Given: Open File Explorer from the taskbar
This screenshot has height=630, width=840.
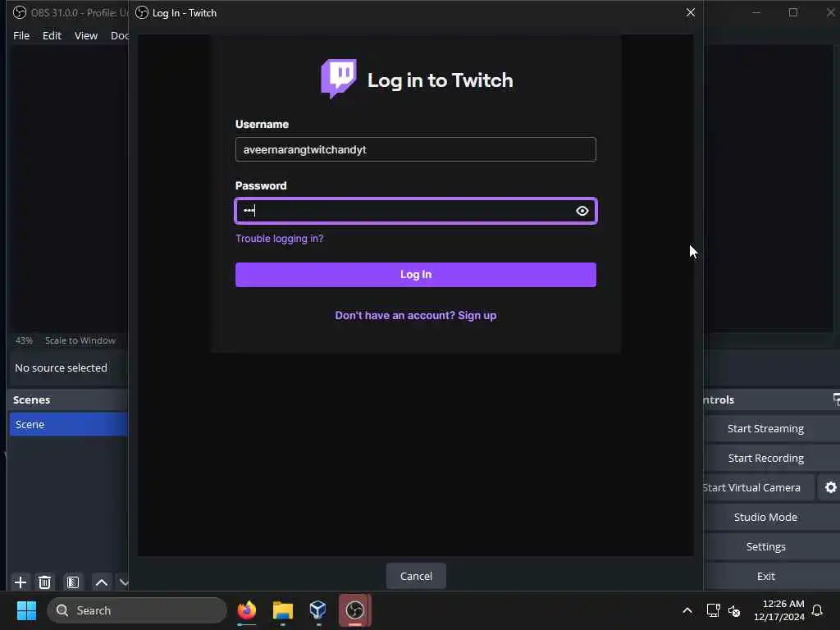Looking at the screenshot, I should pos(283,610).
